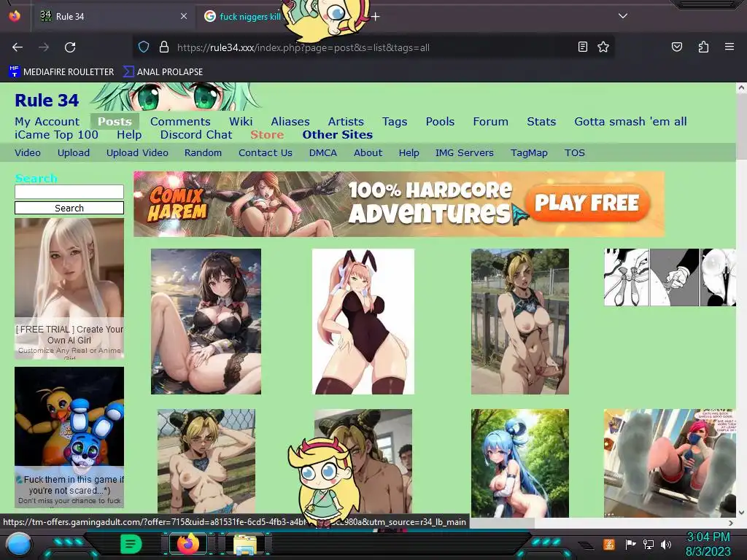
Task: Open File Explorer from the taskbar
Action: click(x=245, y=545)
